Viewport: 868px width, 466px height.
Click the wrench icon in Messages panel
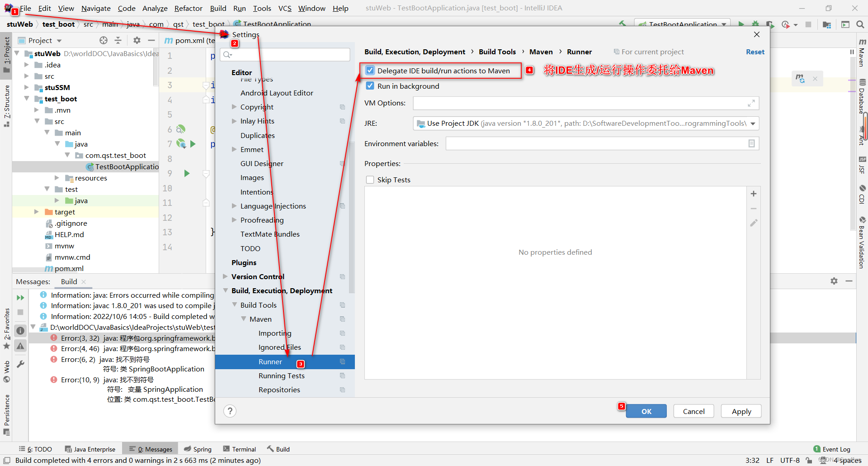pos(20,364)
